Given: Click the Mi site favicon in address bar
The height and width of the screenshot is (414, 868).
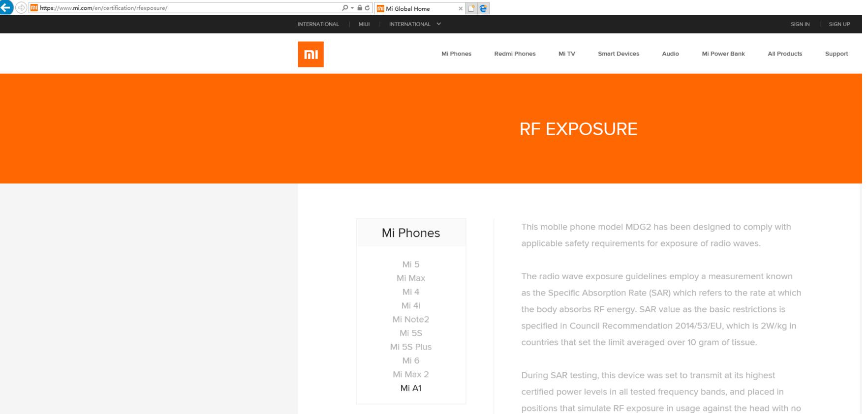Looking at the screenshot, I should coord(34,8).
